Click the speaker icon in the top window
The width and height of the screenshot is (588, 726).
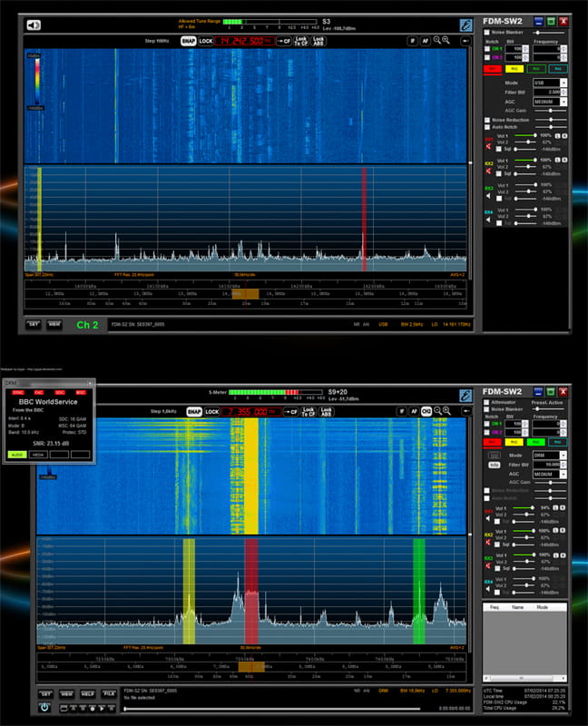(34, 25)
